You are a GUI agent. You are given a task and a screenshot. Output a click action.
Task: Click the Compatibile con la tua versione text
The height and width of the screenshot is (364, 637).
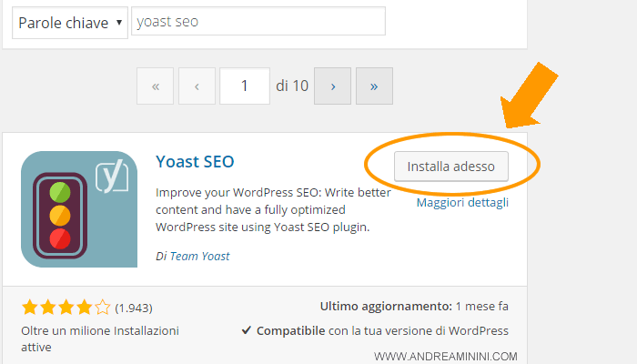coord(375,331)
